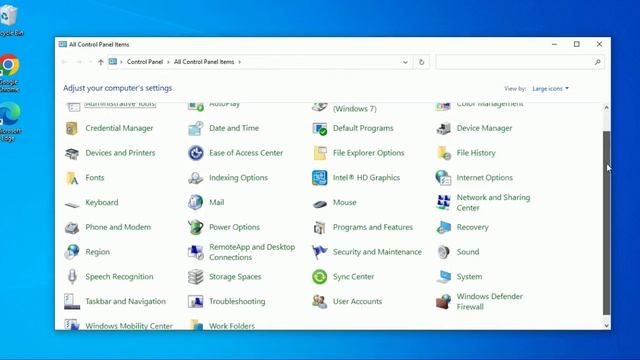
Task: Maximize the Control Panel window
Action: pos(576,44)
